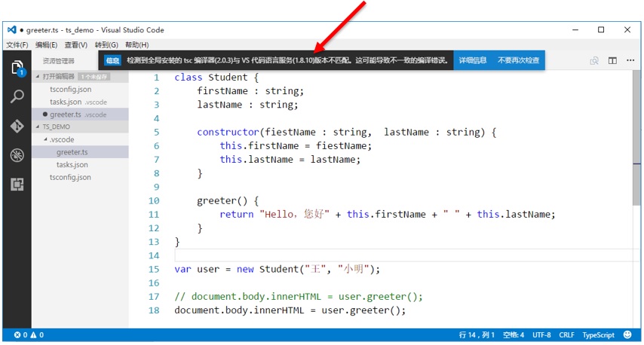Viewport: 644px width, 345px height.
Task: Click the line and column indicator 行 14, 列 1
Action: pos(477,334)
